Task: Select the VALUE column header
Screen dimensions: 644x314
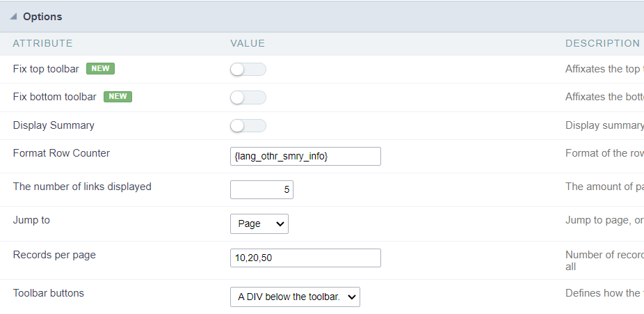Action: (248, 43)
